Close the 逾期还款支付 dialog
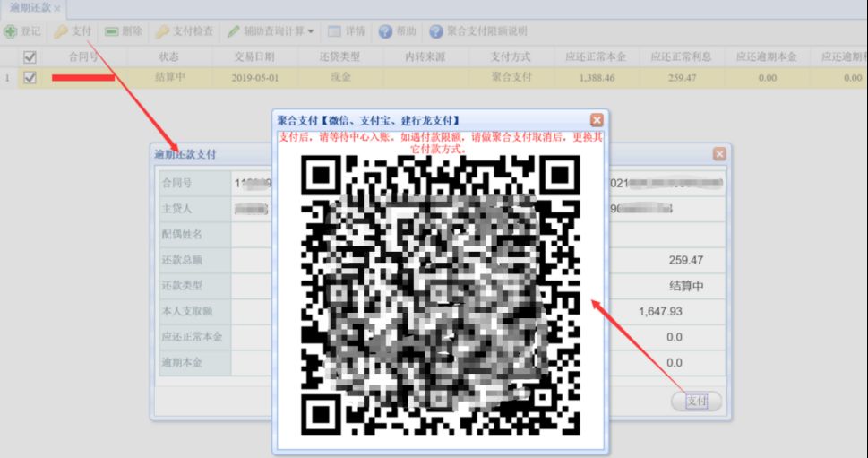The height and width of the screenshot is (458, 868). click(x=719, y=154)
